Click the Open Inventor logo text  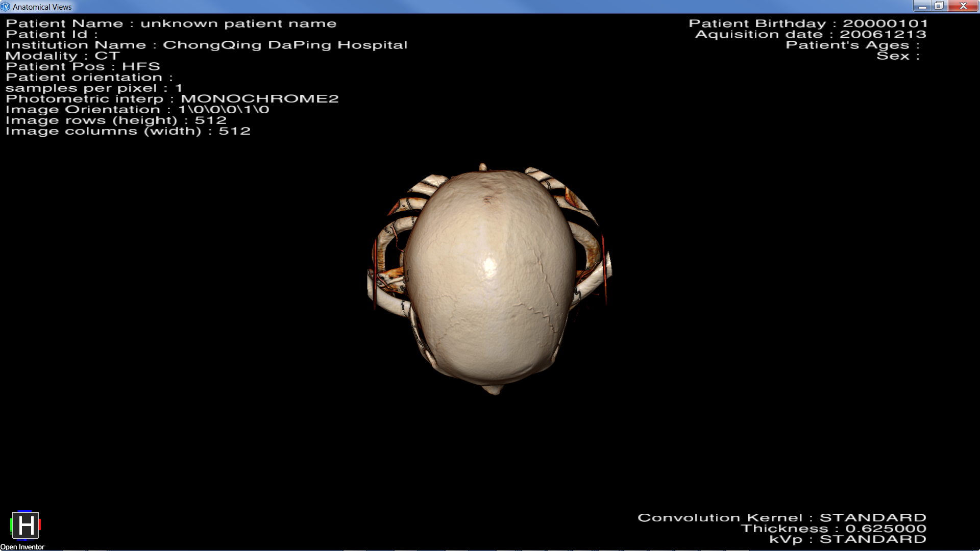pyautogui.click(x=22, y=547)
